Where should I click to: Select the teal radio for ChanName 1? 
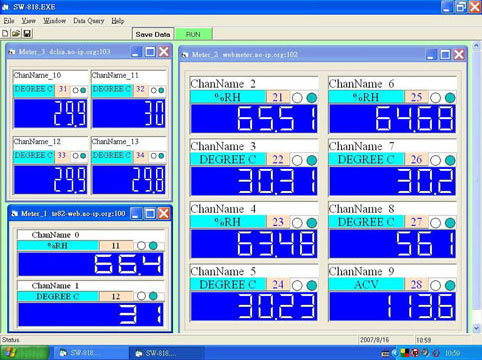point(153,296)
